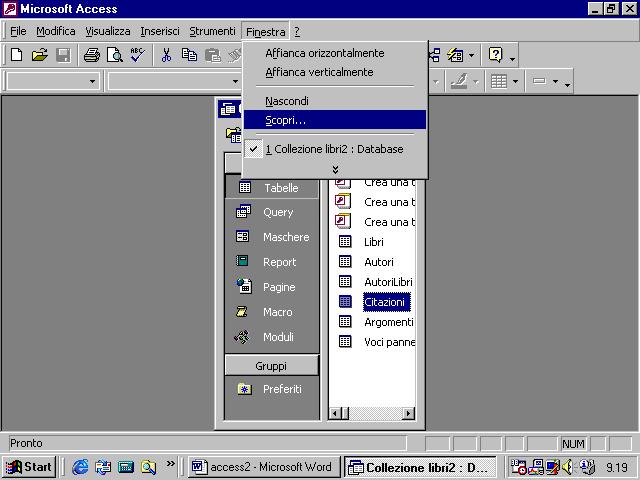Choose Affianca orizzontalmente menu entry
The width and height of the screenshot is (640, 480).
point(335,53)
